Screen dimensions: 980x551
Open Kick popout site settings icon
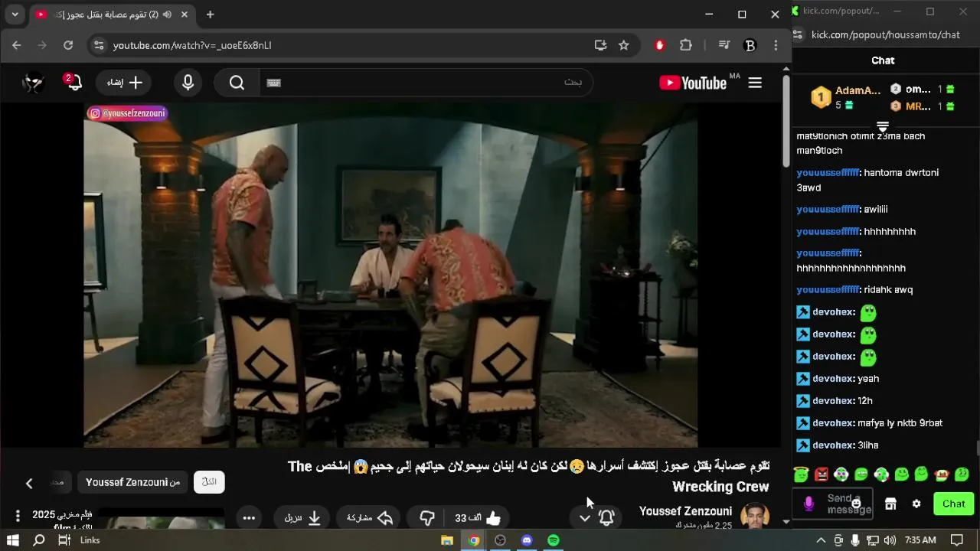(x=798, y=34)
